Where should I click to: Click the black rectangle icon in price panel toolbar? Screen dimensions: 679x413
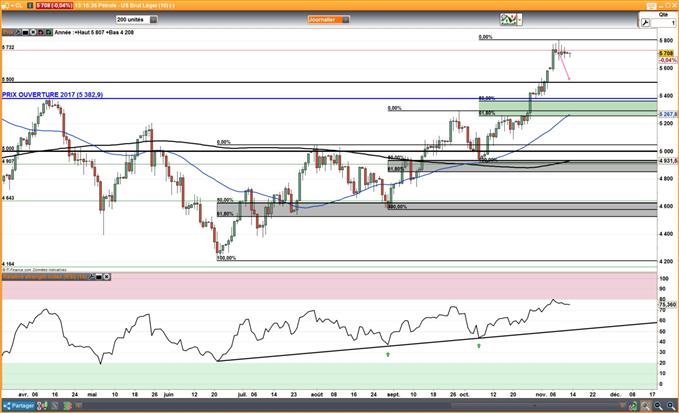pos(25,32)
